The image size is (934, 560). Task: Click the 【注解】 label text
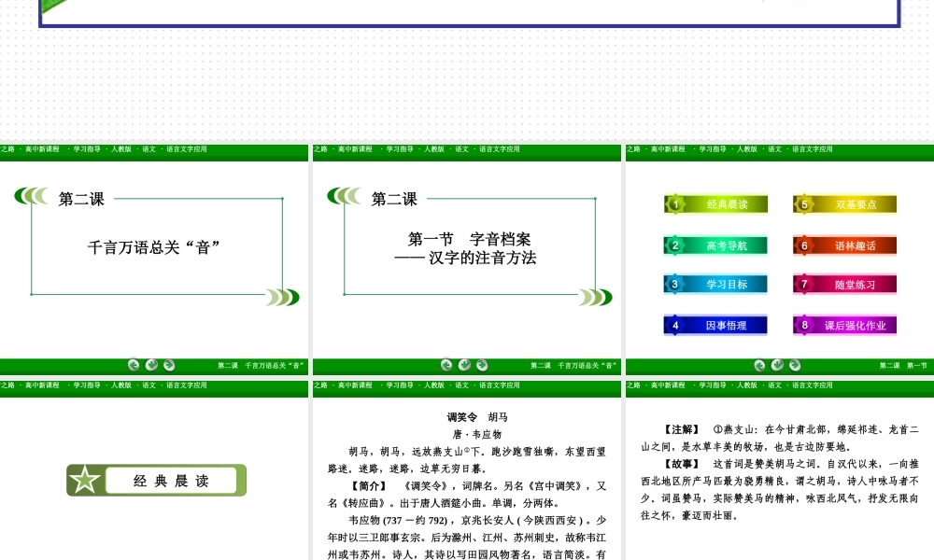tap(682, 429)
